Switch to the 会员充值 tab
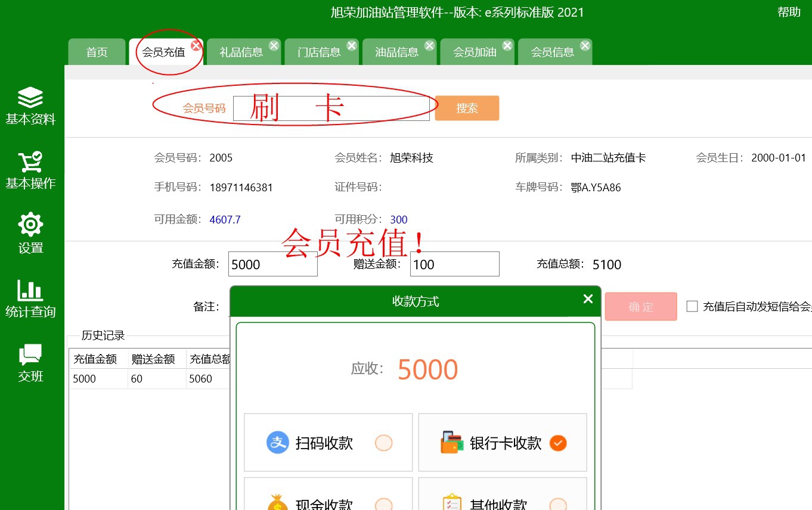Screen dimensions: 812x510 click(163, 52)
